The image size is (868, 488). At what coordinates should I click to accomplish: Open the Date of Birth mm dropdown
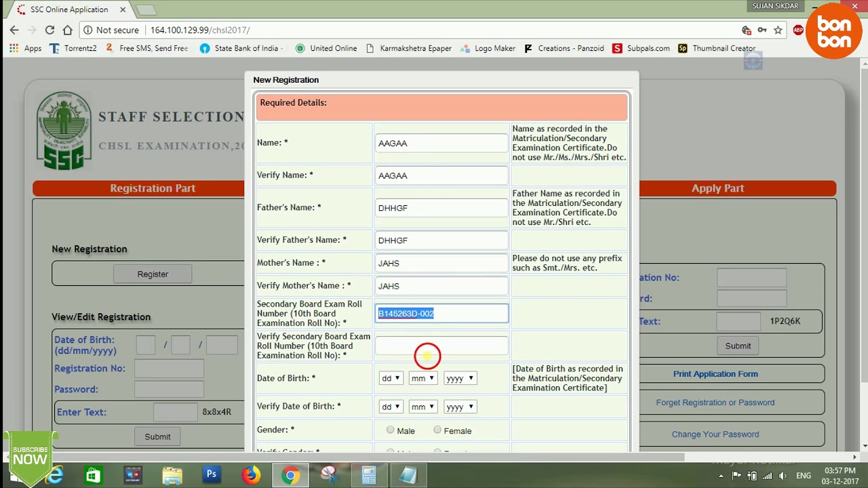point(422,378)
